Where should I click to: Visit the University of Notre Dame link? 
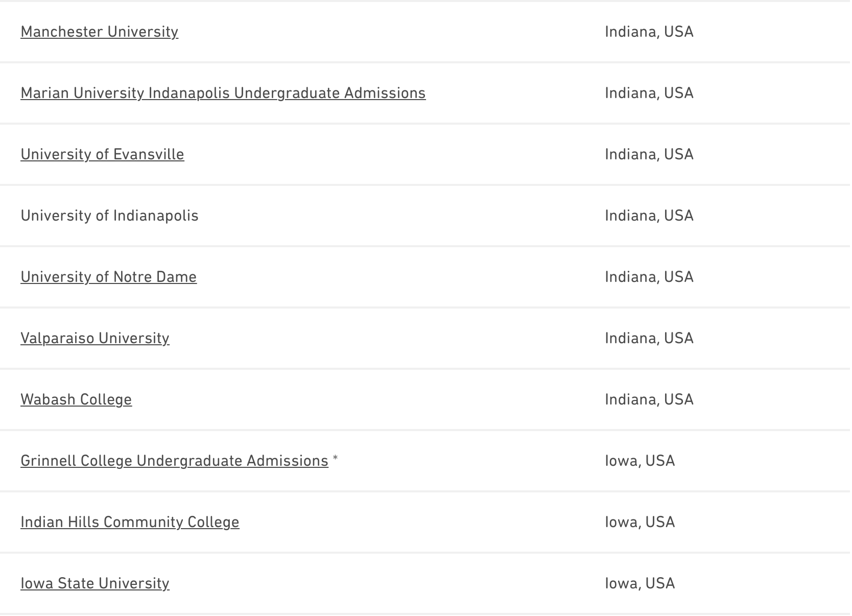(x=108, y=277)
